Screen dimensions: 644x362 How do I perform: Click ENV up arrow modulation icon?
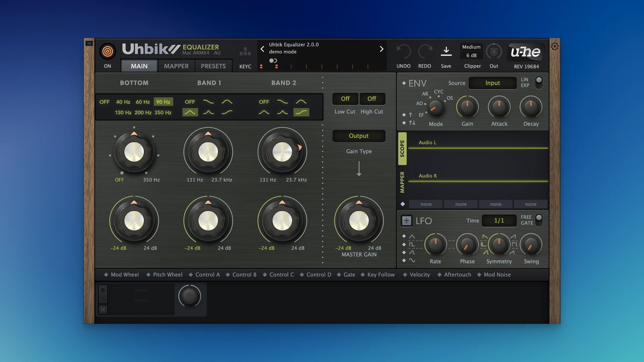411,115
